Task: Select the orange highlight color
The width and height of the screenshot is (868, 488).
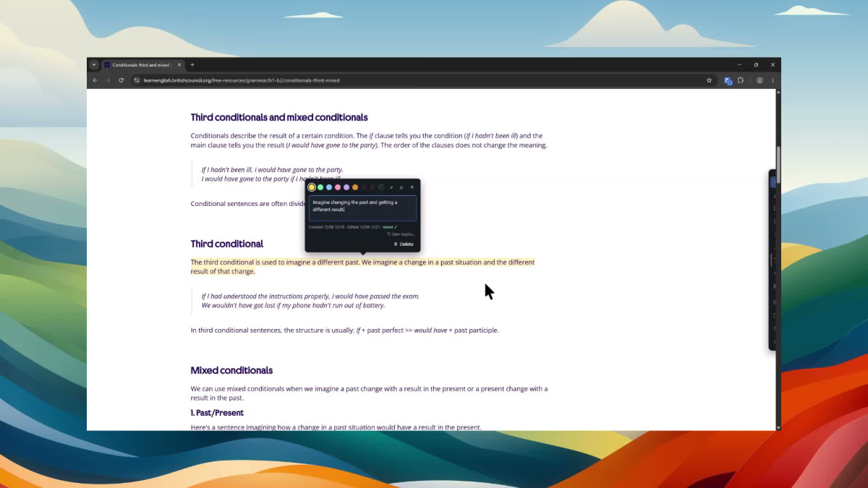Action: point(355,187)
